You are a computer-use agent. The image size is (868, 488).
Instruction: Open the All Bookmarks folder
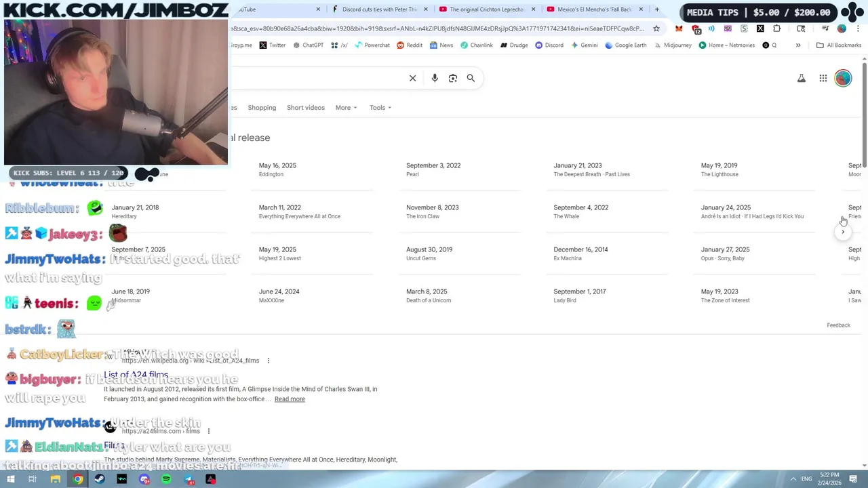(x=839, y=45)
